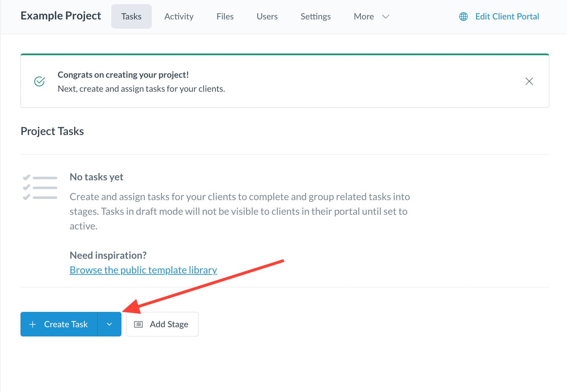Switch to the Tasks tab
The width and height of the screenshot is (567, 392).
coord(131,16)
